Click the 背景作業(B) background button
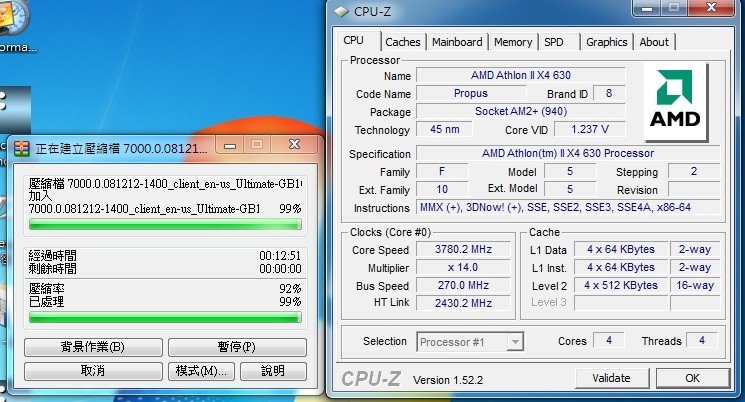Viewport: 745px width, 402px height. (93, 347)
